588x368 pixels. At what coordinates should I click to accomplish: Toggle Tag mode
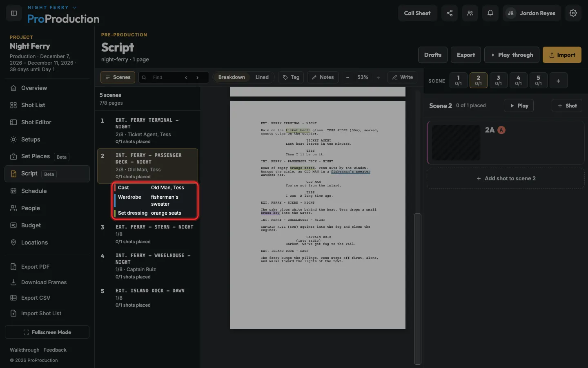(291, 77)
